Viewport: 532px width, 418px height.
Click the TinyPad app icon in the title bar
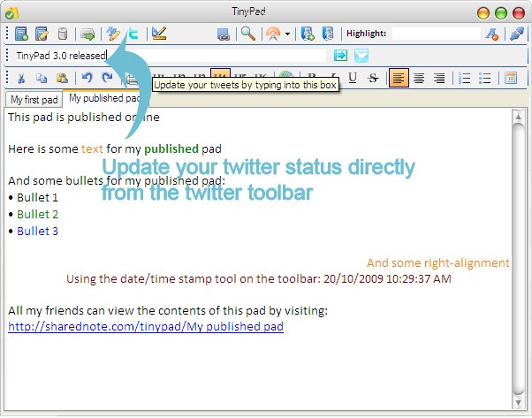[x=11, y=13]
